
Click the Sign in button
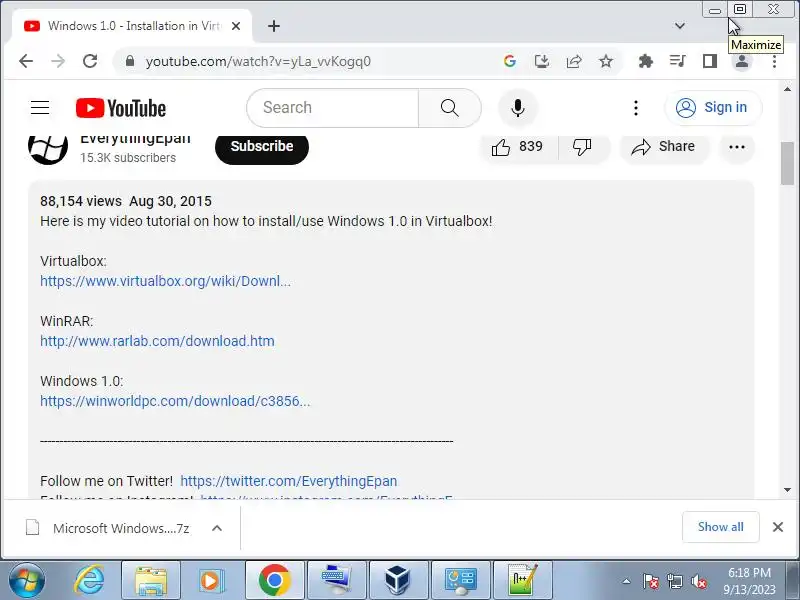click(713, 108)
